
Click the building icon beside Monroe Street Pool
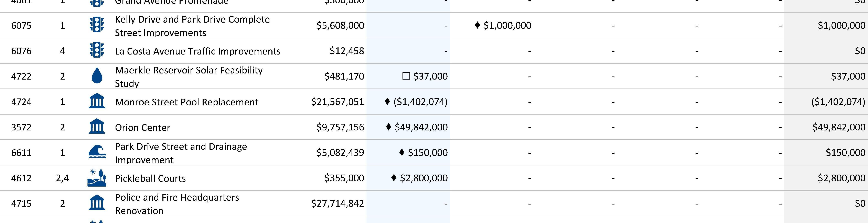click(97, 101)
